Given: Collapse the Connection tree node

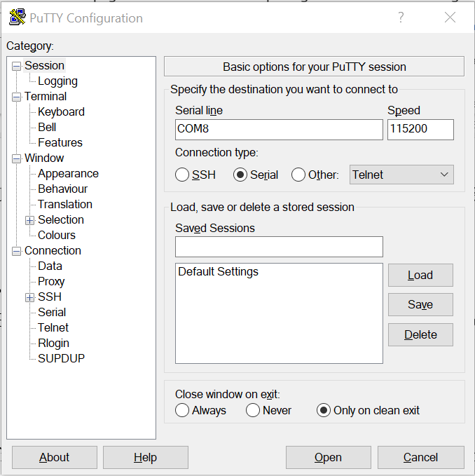Looking at the screenshot, I should click(x=16, y=252).
